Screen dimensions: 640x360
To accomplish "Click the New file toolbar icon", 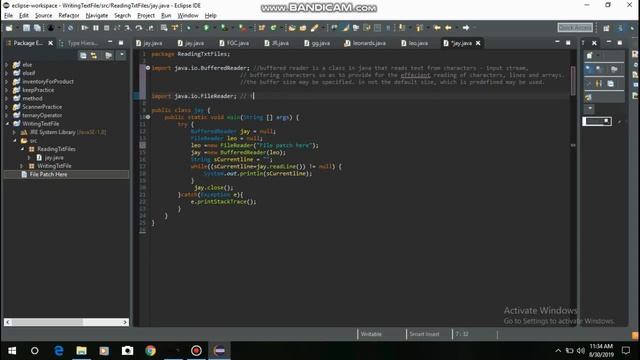I will click(9, 28).
